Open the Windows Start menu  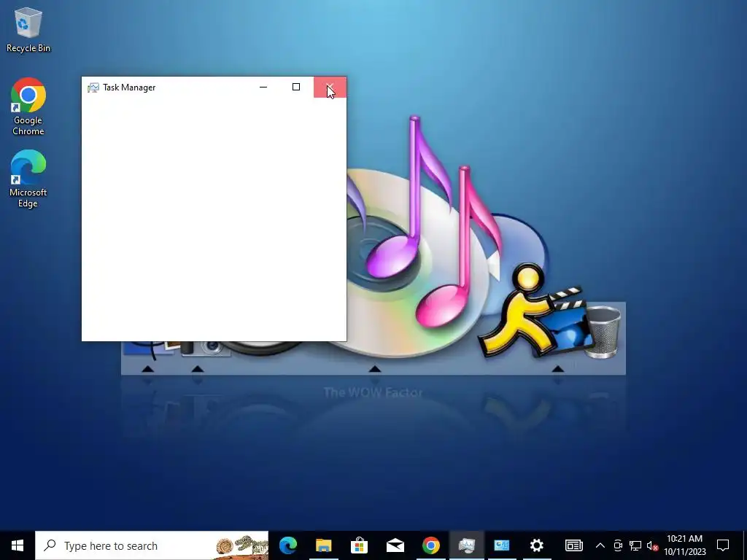point(18,545)
